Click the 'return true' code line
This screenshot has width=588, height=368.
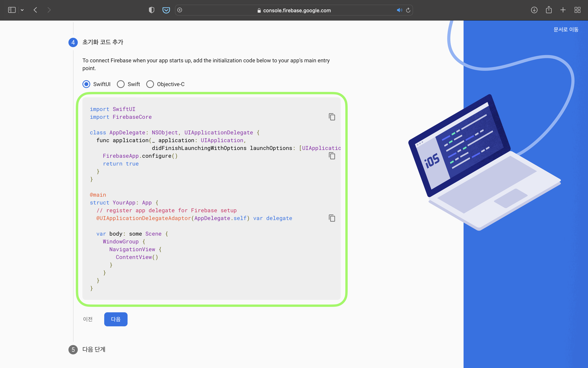point(121,164)
